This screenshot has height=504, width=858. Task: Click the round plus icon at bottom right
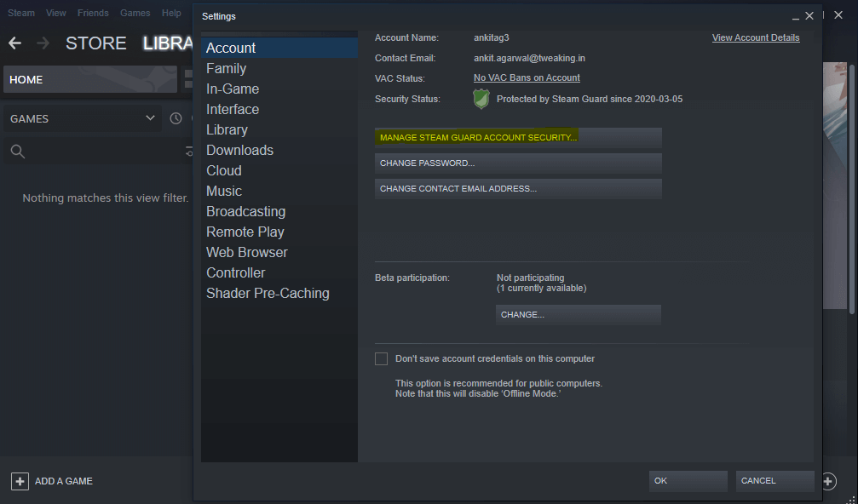point(828,481)
